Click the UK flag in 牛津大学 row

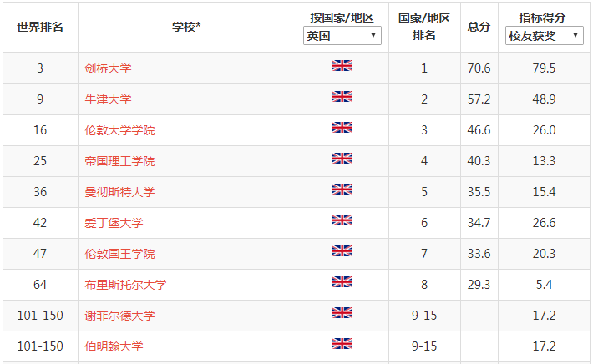point(342,96)
